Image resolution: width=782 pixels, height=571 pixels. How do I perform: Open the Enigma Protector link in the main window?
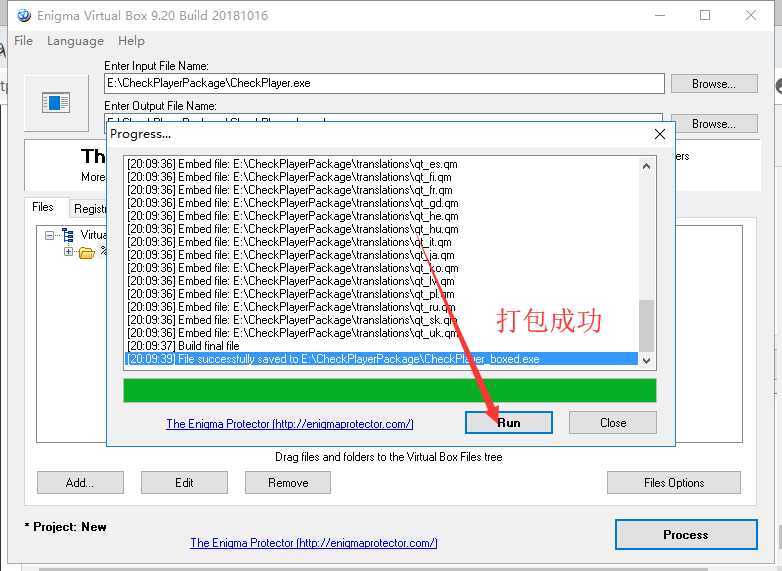(x=314, y=543)
